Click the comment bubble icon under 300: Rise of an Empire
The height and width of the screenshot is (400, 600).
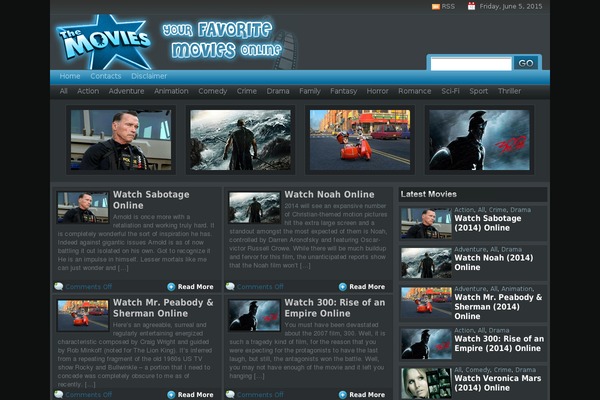230,394
